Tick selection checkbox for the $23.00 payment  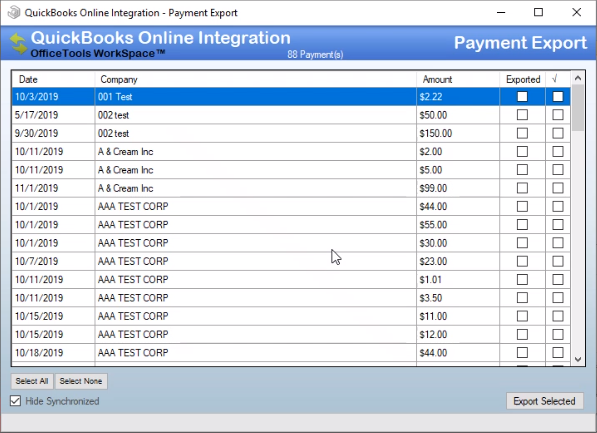click(x=557, y=261)
